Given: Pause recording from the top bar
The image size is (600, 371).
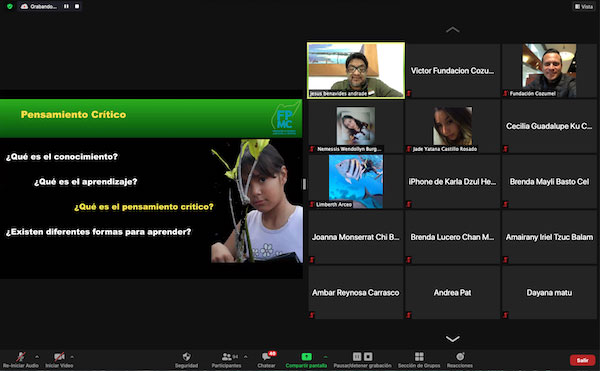Looking at the screenshot, I should 66,7.
